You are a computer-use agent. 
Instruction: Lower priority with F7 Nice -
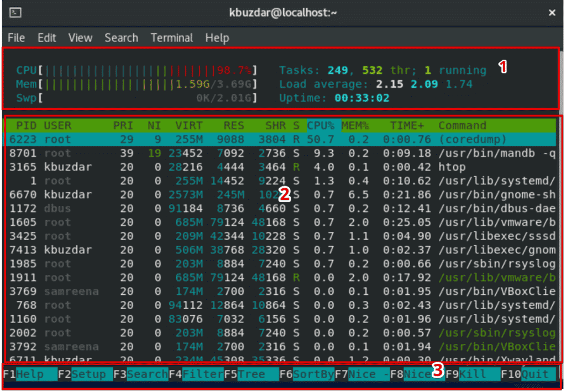point(362,374)
